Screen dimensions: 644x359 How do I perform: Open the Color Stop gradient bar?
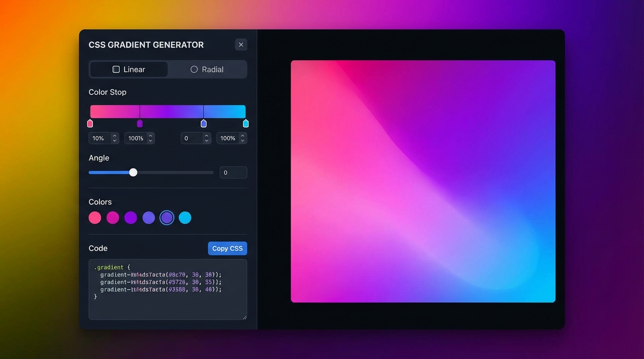coord(167,111)
